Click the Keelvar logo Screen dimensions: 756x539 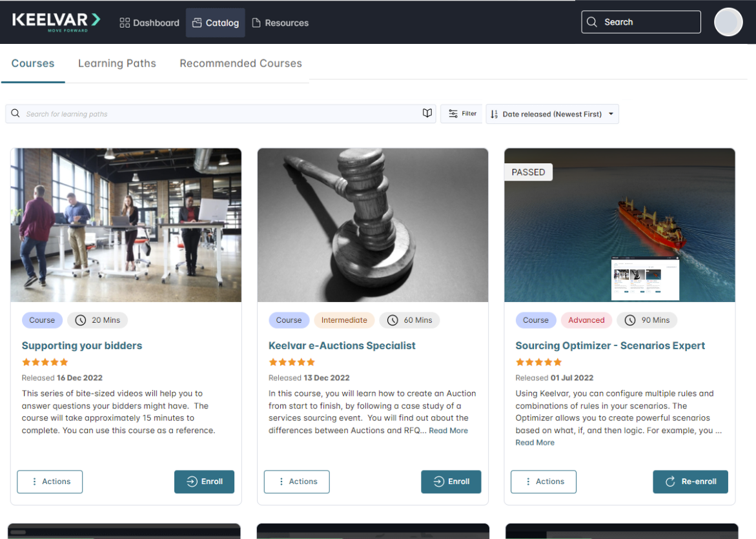(x=56, y=22)
